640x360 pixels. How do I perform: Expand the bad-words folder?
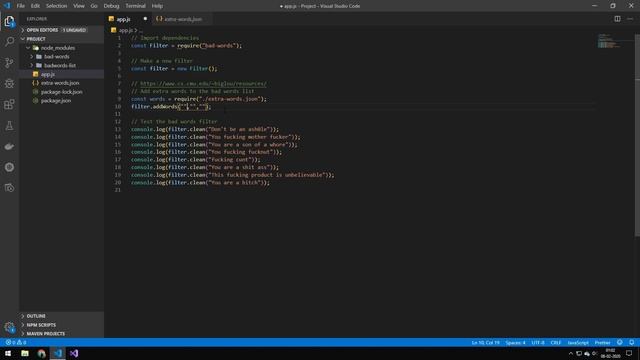62,57
